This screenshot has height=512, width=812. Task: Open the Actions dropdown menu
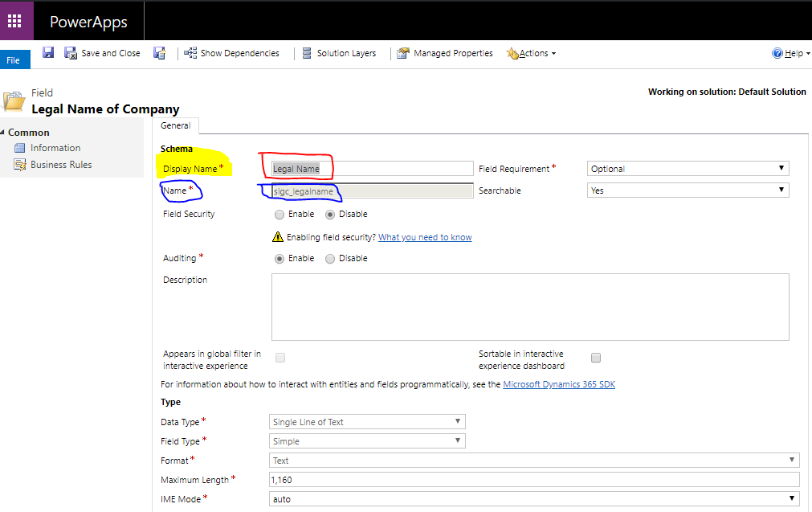[x=532, y=53]
